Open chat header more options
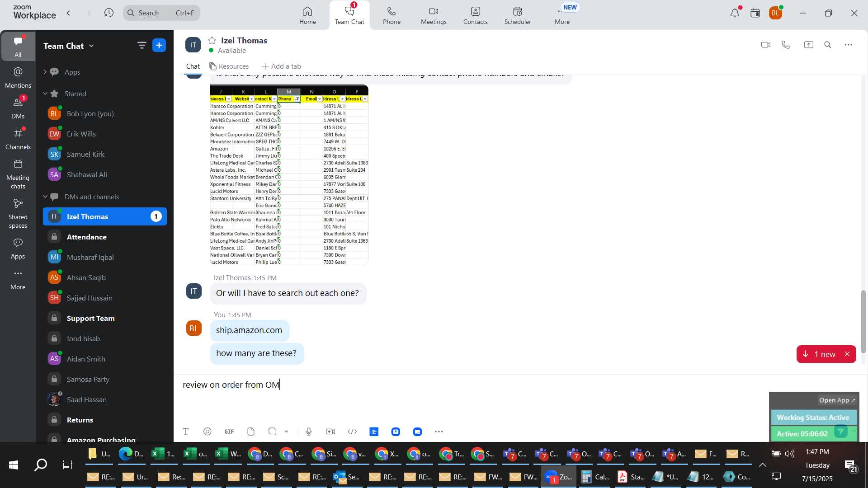Viewport: 868px width, 488px height. tap(849, 45)
